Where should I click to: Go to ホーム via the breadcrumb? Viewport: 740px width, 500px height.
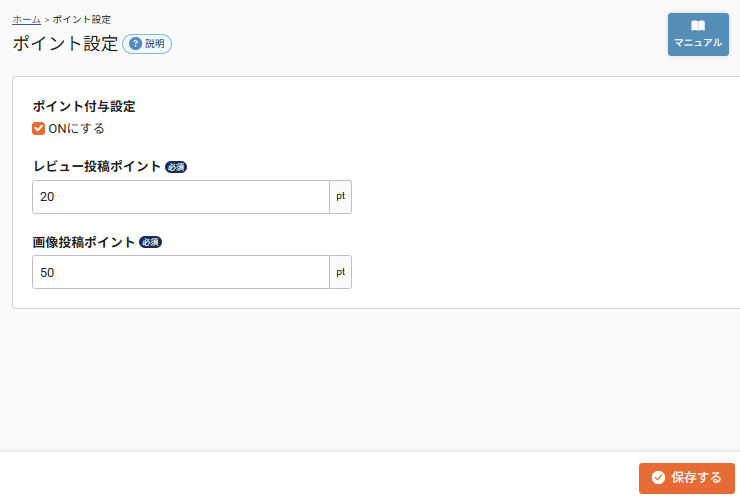26,19
